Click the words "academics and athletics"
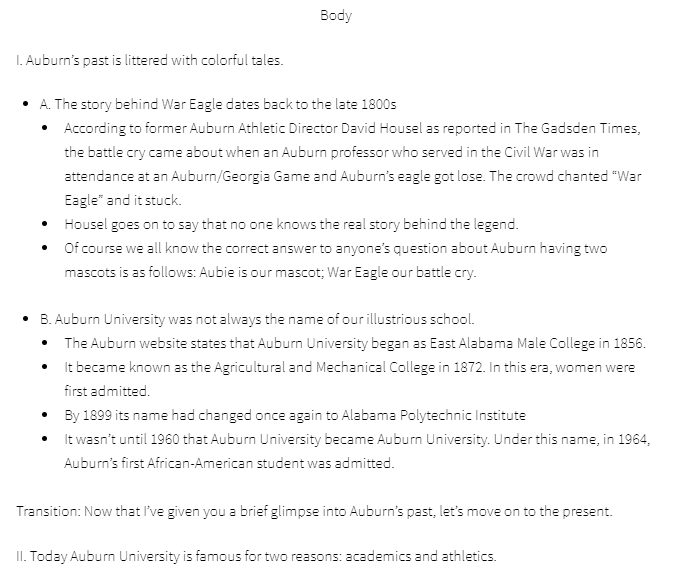The height and width of the screenshot is (578, 688). pos(419,556)
